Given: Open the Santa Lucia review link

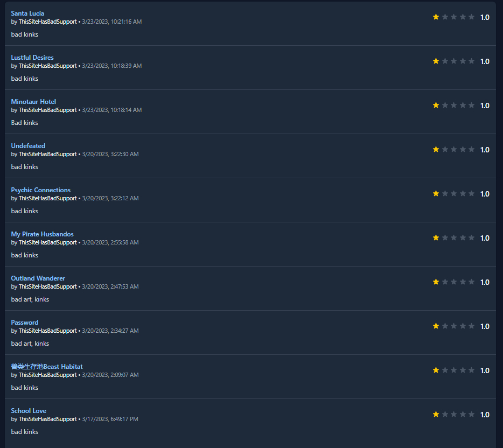Looking at the screenshot, I should click(x=27, y=13).
